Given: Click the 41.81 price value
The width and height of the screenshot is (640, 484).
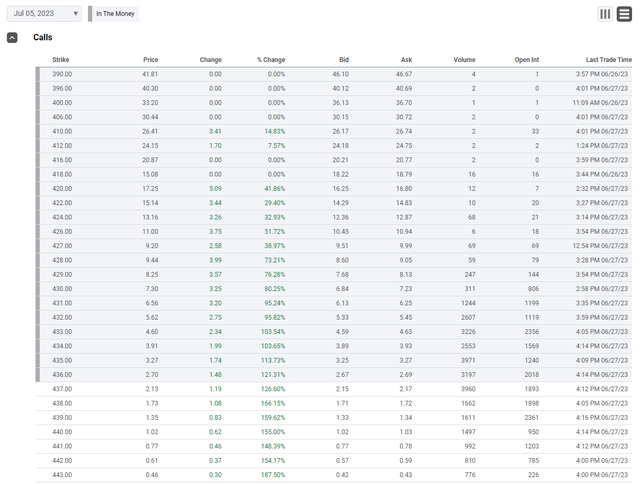Looking at the screenshot, I should point(150,74).
